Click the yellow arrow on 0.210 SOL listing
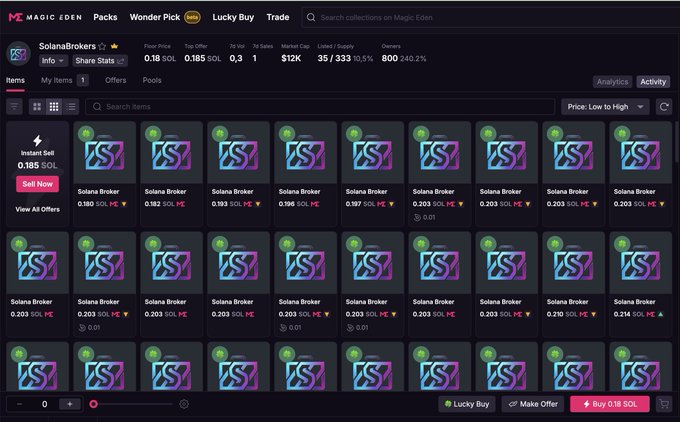 point(593,314)
